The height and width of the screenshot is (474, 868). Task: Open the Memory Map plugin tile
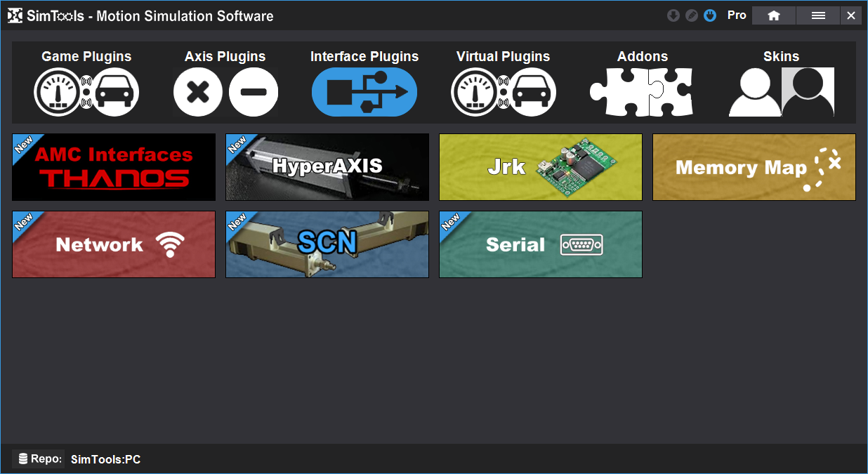click(x=754, y=167)
